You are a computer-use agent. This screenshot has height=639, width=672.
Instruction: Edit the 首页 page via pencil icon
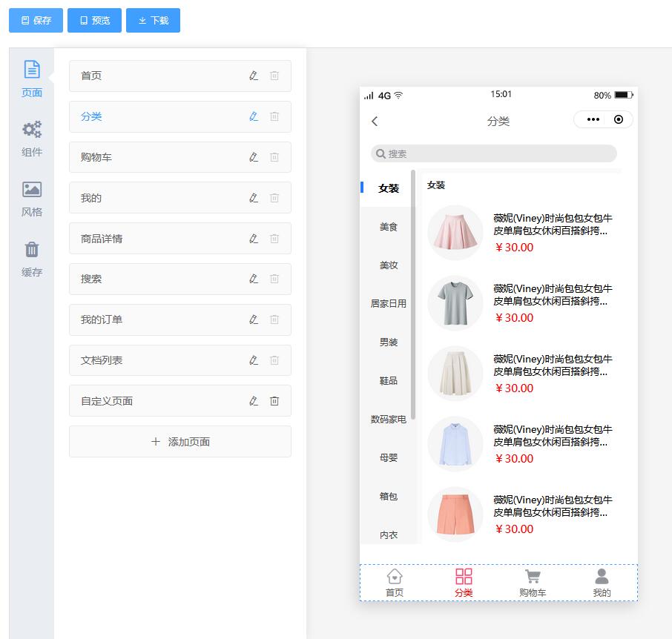click(254, 76)
